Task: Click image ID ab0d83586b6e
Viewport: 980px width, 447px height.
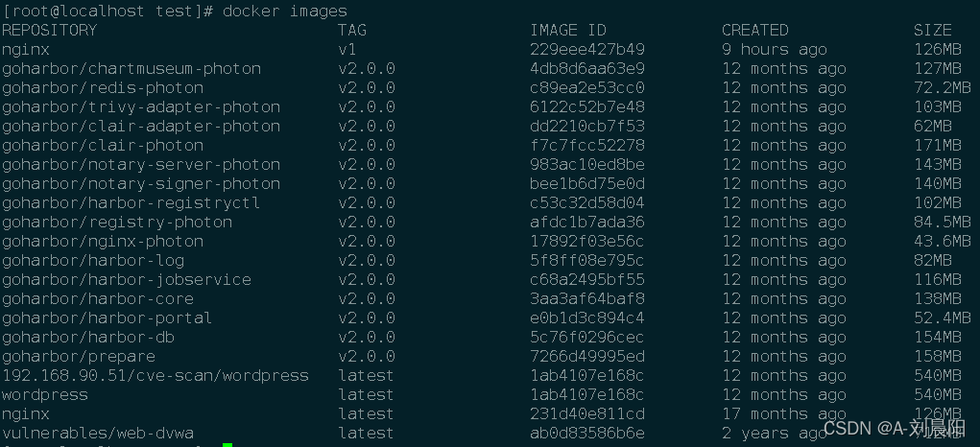Action: click(587, 434)
